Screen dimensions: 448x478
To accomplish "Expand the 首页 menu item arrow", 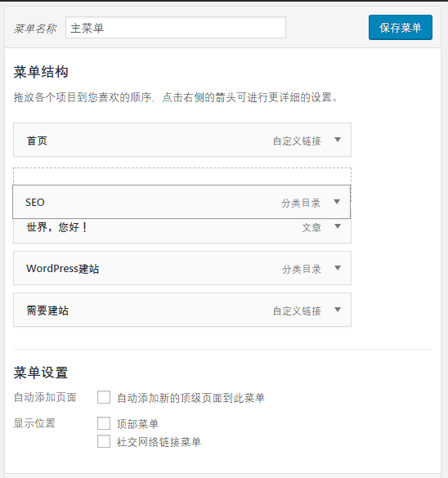I will (x=338, y=140).
